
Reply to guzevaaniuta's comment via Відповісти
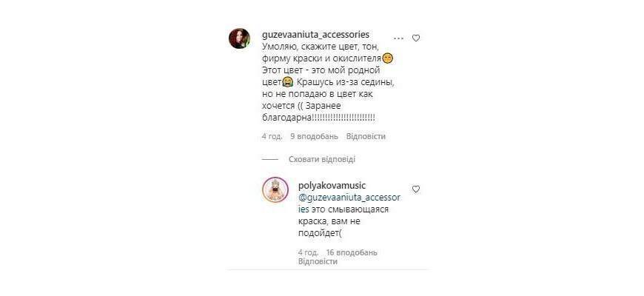(x=366, y=136)
